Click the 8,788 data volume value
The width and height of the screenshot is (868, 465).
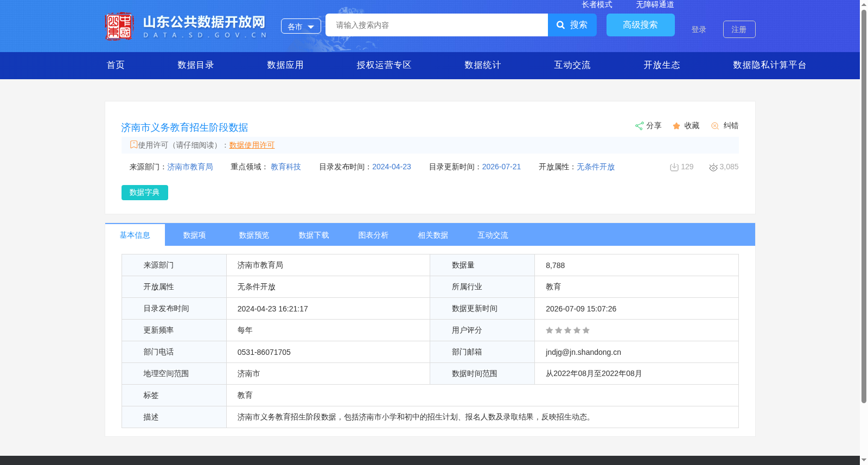(555, 265)
